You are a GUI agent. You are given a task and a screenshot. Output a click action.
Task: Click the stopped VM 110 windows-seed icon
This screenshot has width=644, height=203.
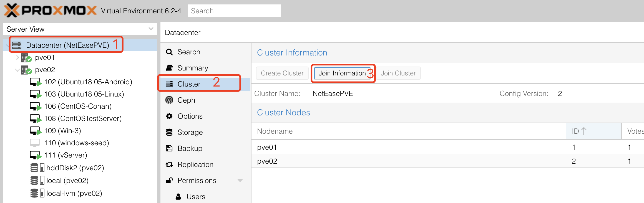click(35, 143)
